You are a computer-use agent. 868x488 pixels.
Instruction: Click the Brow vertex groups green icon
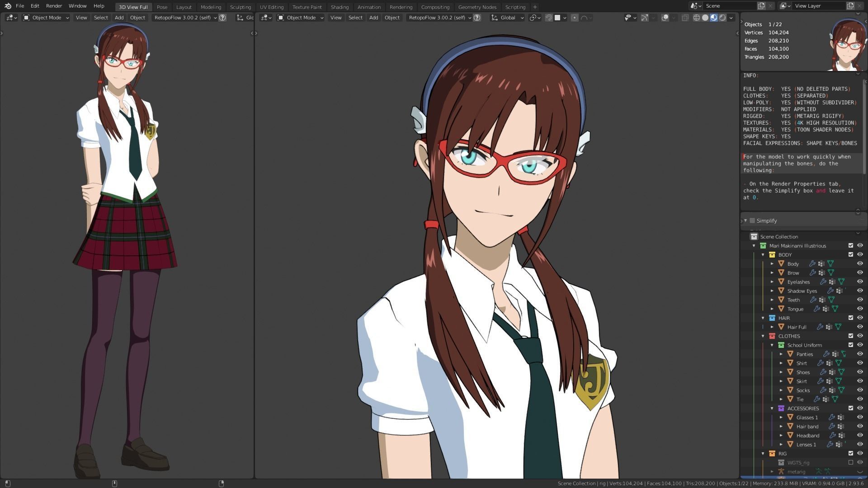[x=830, y=272]
